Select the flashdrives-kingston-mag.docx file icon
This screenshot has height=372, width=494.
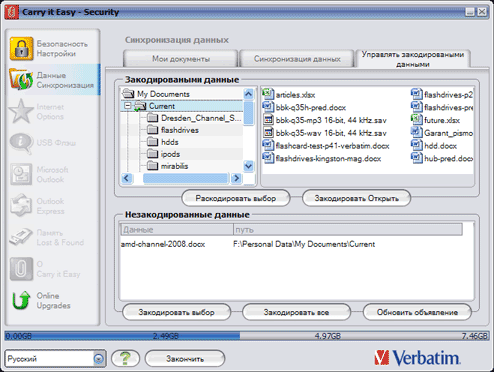point(268,158)
